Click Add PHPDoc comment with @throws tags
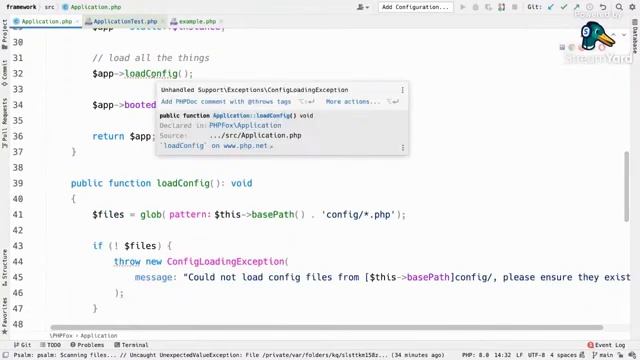 click(x=226, y=102)
